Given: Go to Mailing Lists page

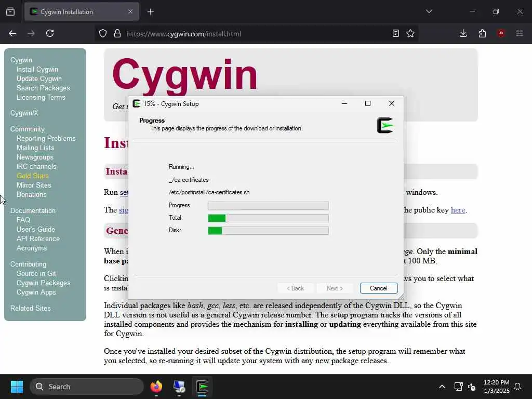Looking at the screenshot, I should click(35, 148).
